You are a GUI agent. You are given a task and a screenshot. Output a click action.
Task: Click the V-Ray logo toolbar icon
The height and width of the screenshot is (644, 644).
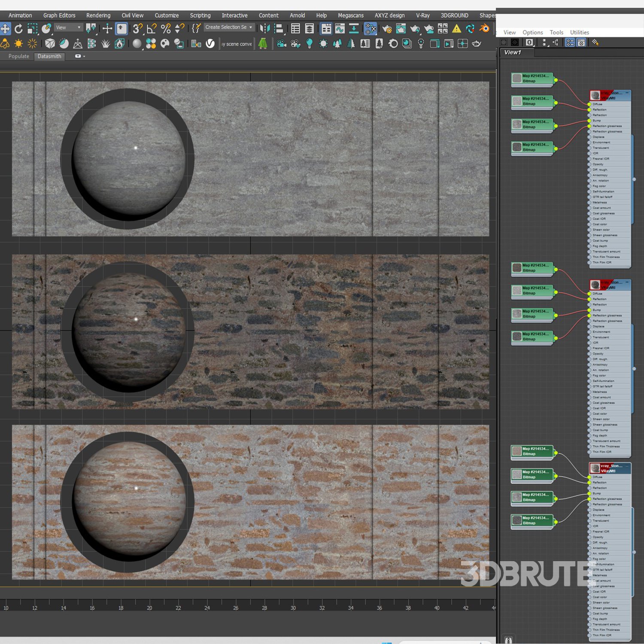[x=210, y=44]
